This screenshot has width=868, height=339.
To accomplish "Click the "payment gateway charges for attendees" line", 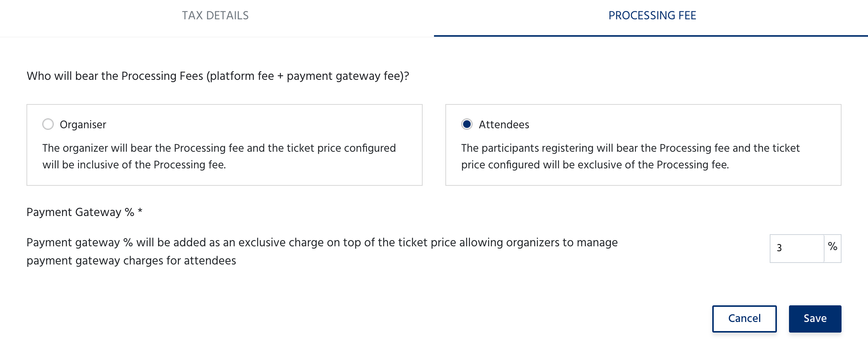I will pos(131,261).
